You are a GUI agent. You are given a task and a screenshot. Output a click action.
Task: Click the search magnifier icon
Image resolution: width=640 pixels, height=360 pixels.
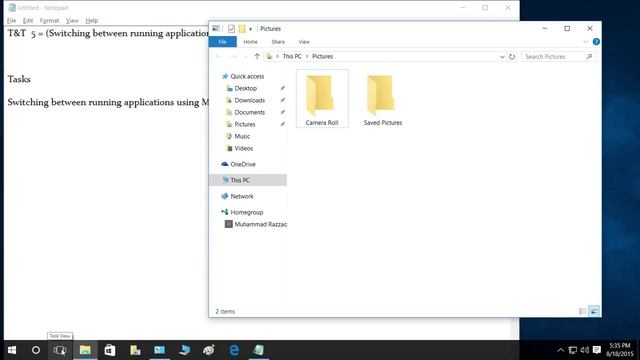[x=589, y=57]
